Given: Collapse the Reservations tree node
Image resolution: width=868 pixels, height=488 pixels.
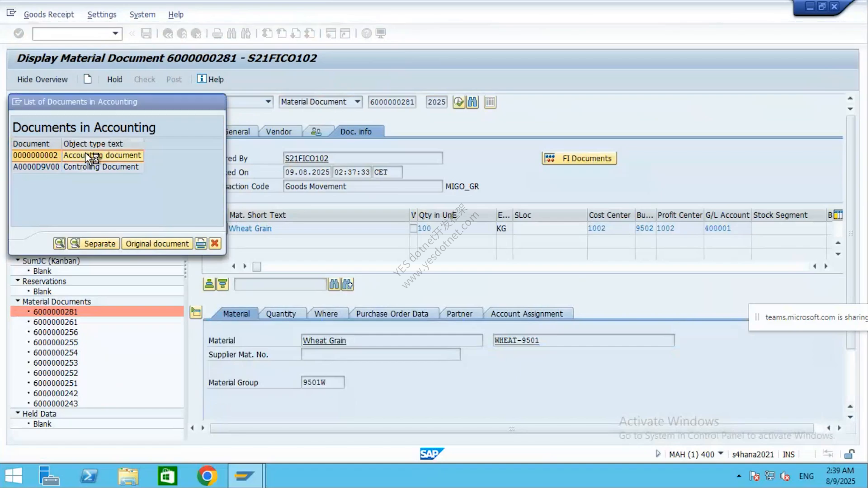Looking at the screenshot, I should [x=18, y=281].
